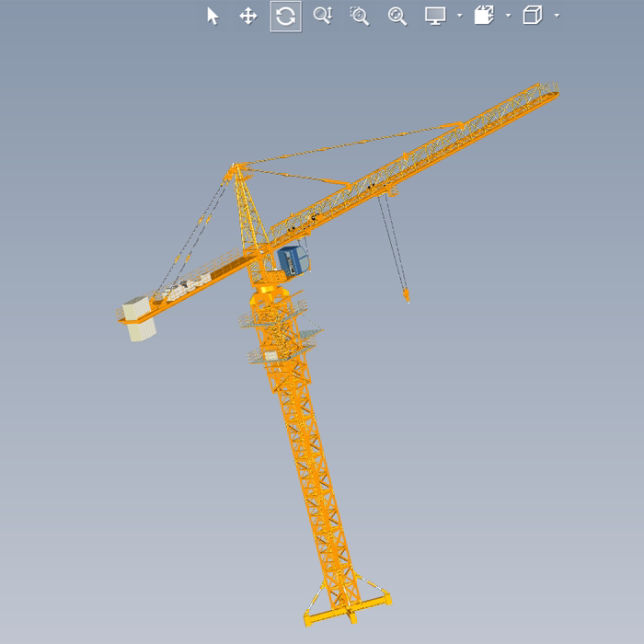Select the arrow pointer tool
The height and width of the screenshot is (644, 644).
pos(213,17)
